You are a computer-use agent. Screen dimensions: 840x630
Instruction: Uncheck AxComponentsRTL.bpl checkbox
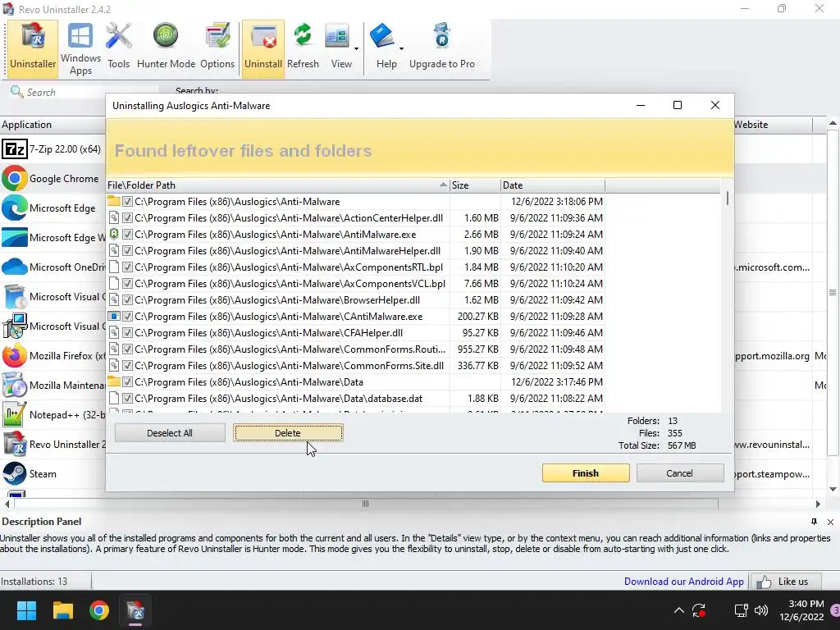pyautogui.click(x=127, y=267)
